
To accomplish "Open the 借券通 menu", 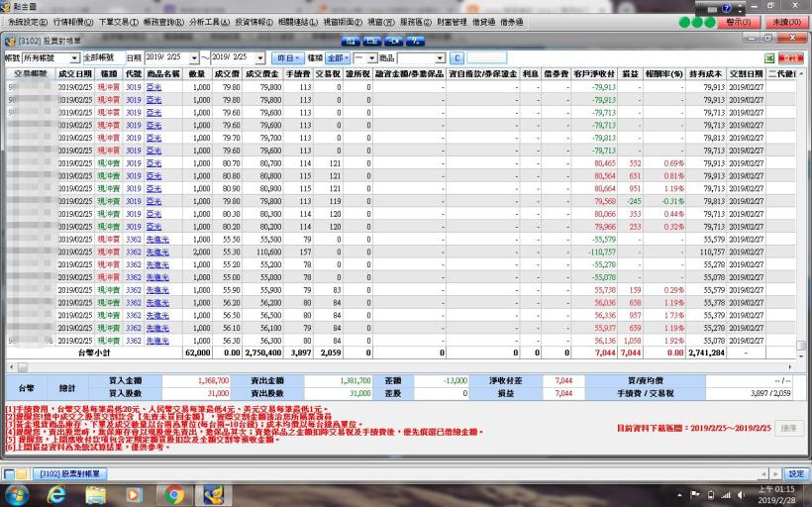I will [x=511, y=22].
